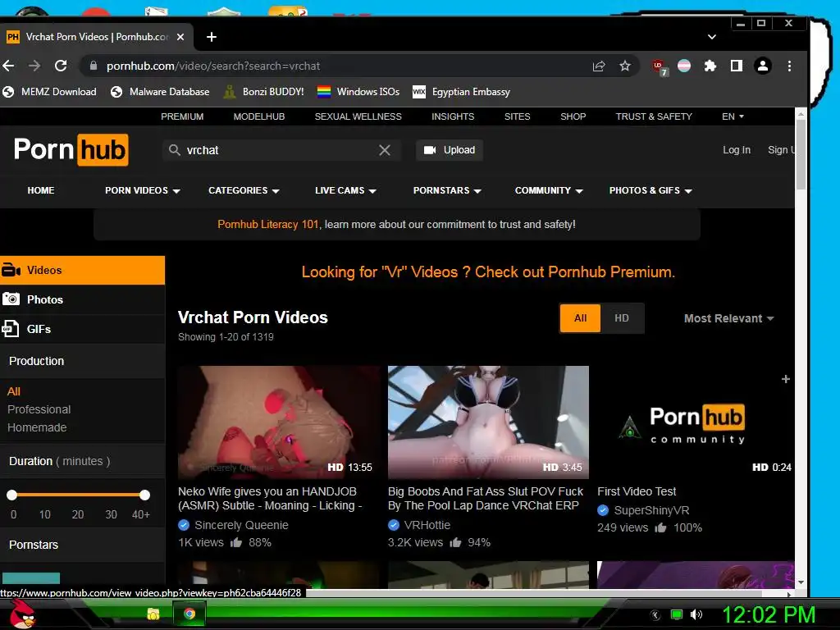
Task: Select the Videos sidebar tab
Action: click(83, 270)
